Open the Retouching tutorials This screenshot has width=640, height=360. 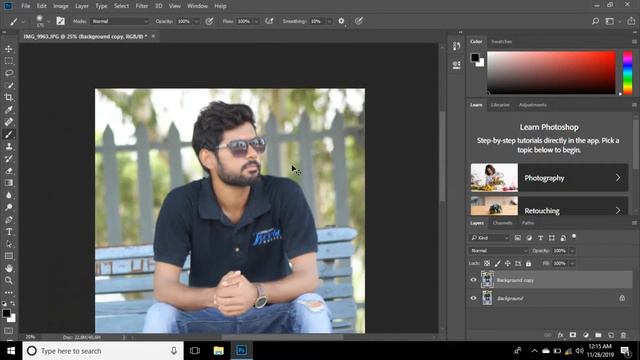tap(549, 206)
